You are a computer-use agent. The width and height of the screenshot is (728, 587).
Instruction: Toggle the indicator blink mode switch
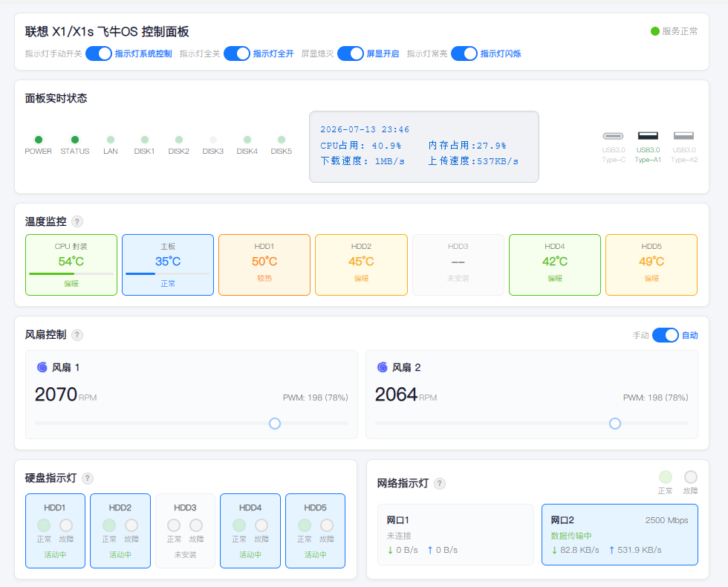(464, 53)
